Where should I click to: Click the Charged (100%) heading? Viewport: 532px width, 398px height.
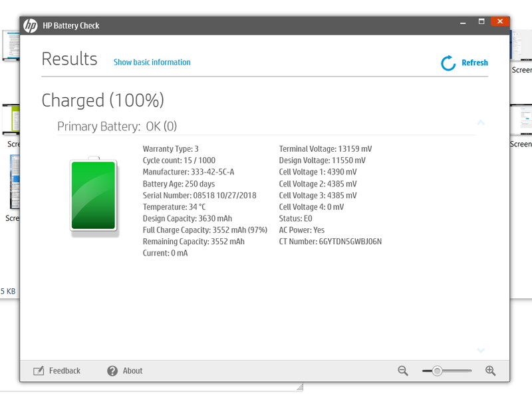pyautogui.click(x=103, y=100)
